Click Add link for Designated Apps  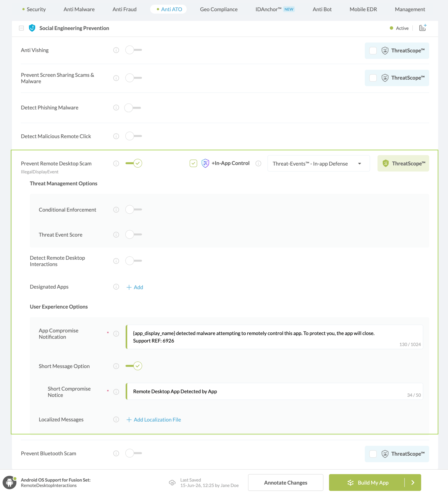(x=135, y=287)
